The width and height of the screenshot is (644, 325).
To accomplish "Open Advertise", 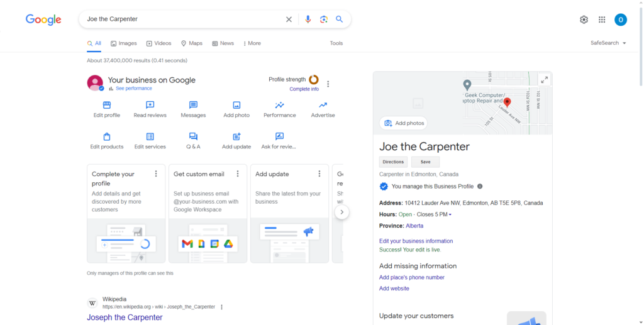I will pyautogui.click(x=323, y=109).
